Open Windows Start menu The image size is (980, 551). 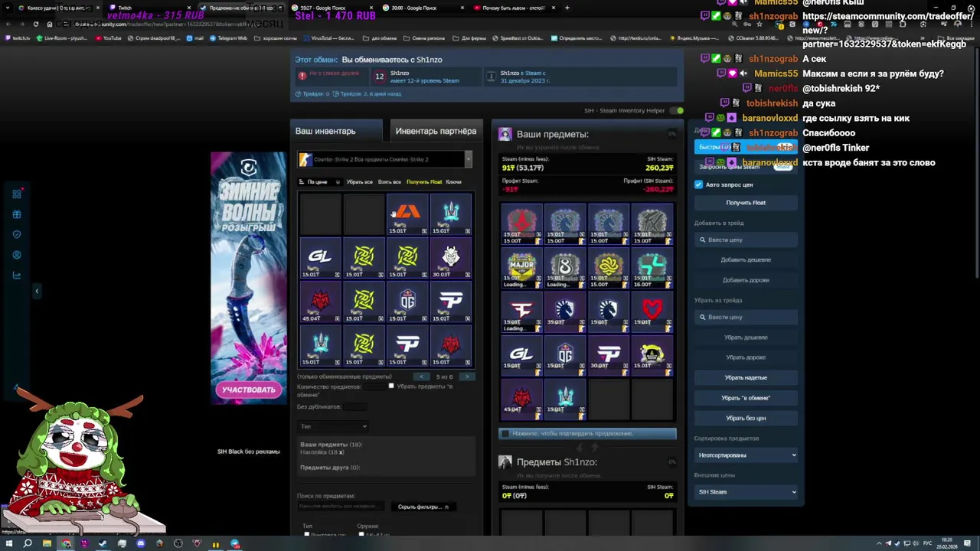(x=8, y=543)
